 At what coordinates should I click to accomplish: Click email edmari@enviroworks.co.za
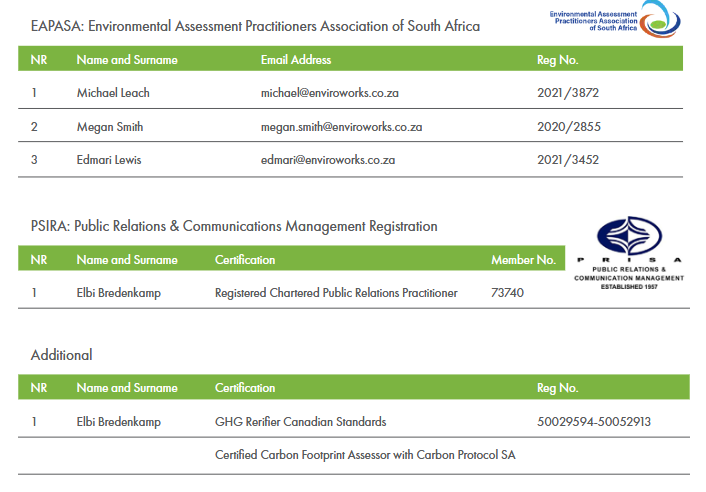[328, 160]
